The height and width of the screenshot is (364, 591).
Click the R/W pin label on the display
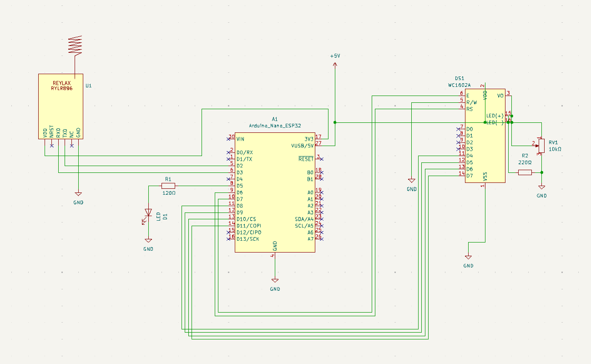tap(471, 102)
